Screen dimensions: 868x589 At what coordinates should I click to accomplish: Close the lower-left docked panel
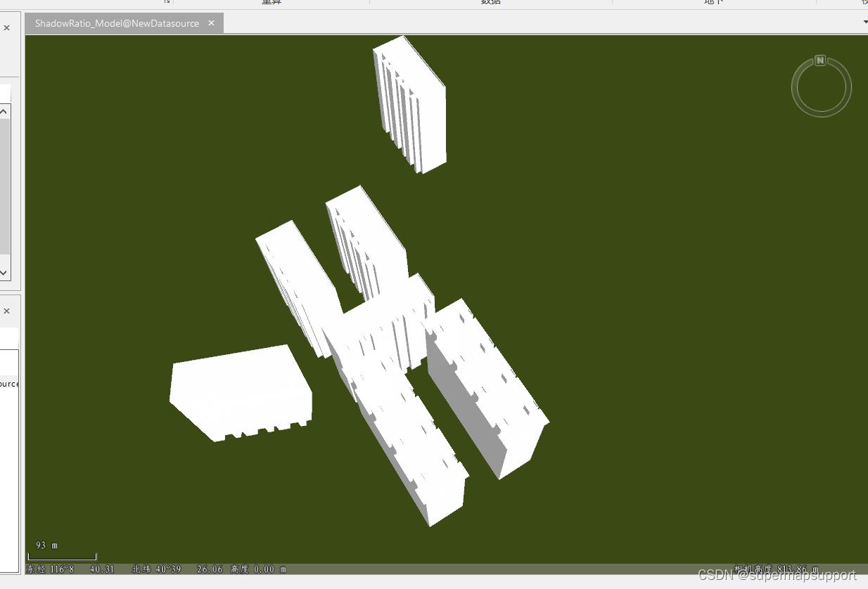(6, 310)
